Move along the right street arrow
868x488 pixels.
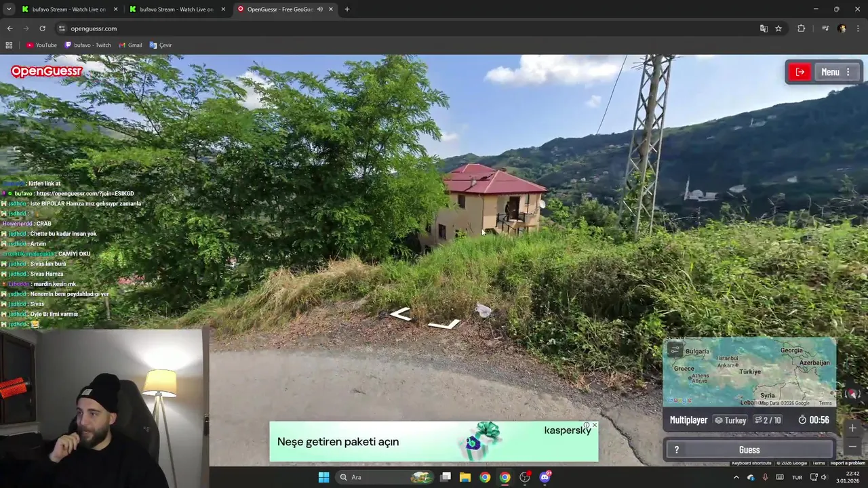tap(445, 325)
